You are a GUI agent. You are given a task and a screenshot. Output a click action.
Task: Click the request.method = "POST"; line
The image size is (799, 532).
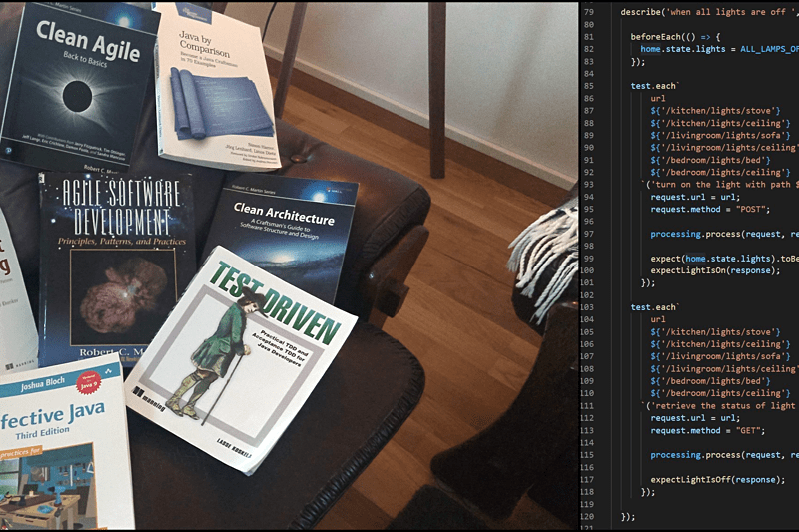pyautogui.click(x=710, y=209)
